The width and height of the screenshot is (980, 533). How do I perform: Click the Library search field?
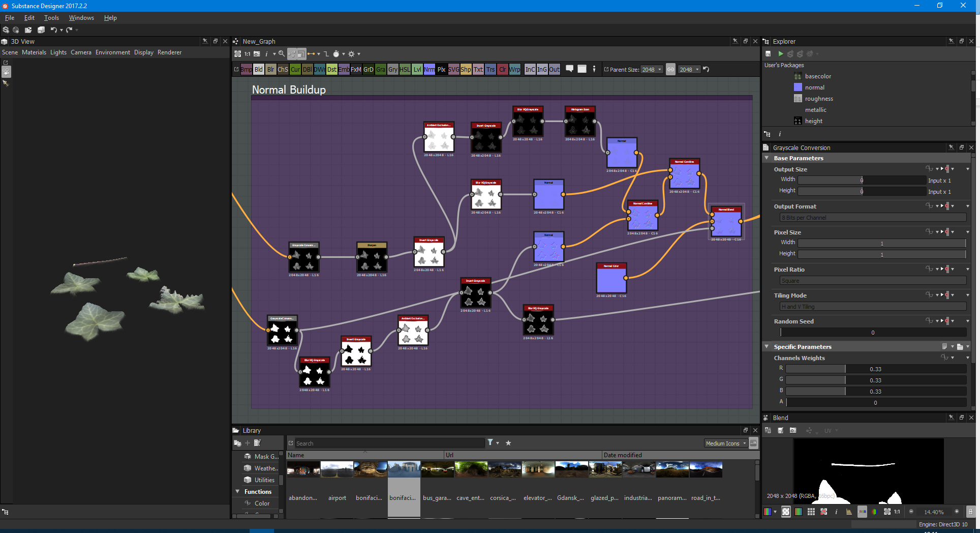pos(390,443)
